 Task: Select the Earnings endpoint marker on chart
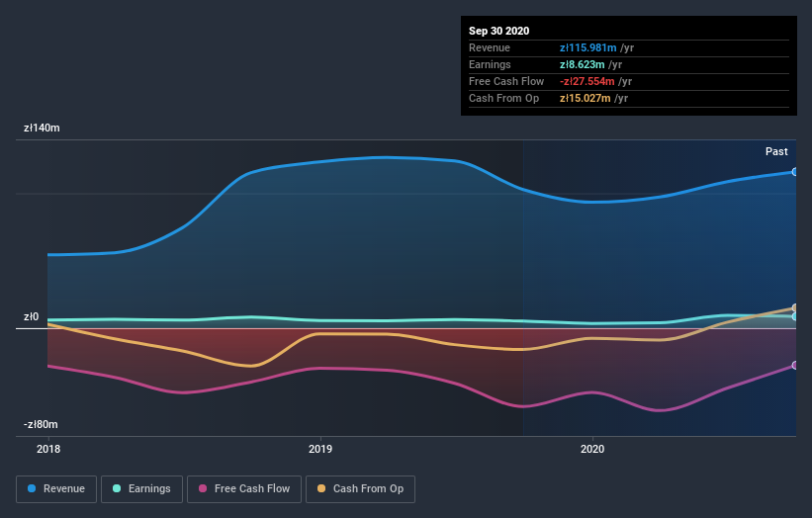[795, 316]
